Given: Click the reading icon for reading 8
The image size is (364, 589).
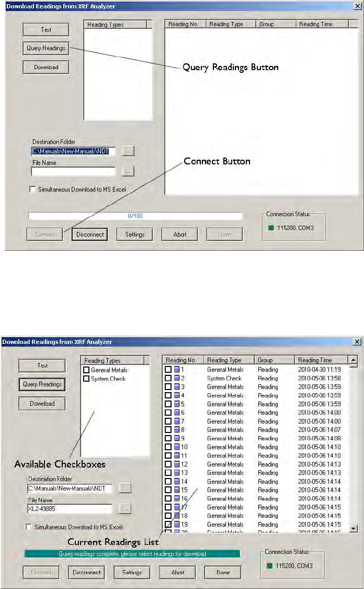Looking at the screenshot, I should [177, 430].
